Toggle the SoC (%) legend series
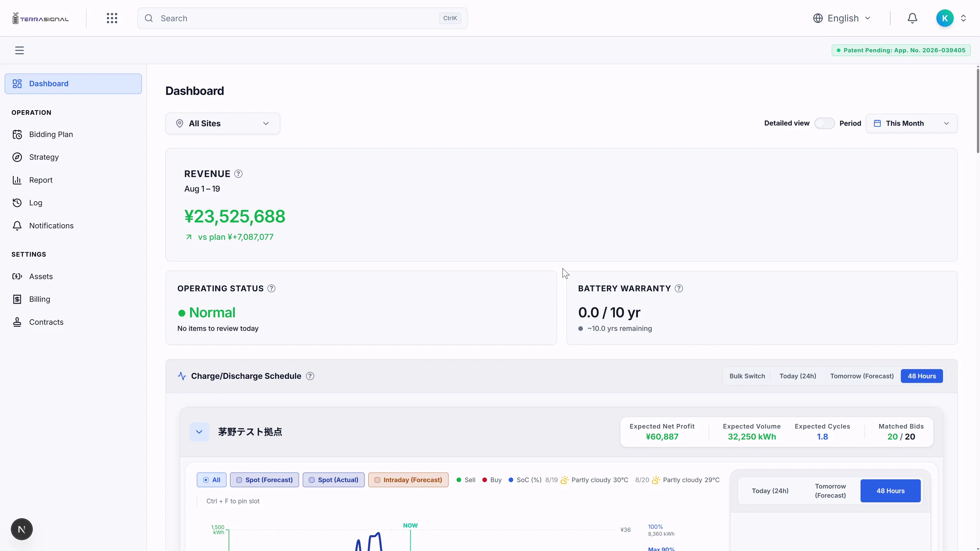The height and width of the screenshot is (551, 980). pyautogui.click(x=525, y=480)
